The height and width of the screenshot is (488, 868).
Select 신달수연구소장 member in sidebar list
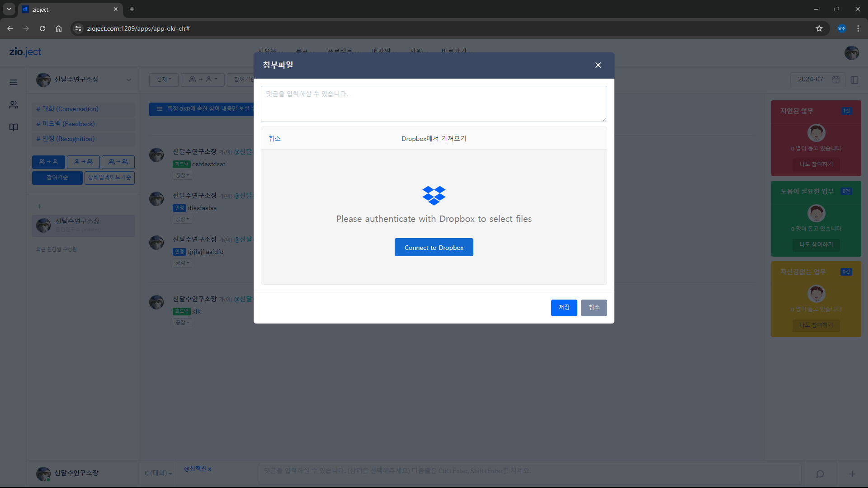84,225
